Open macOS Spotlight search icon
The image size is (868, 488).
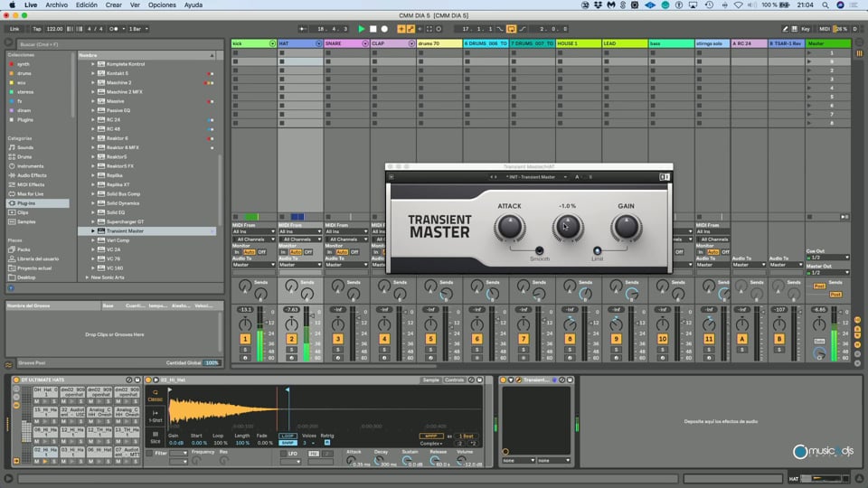coord(826,5)
